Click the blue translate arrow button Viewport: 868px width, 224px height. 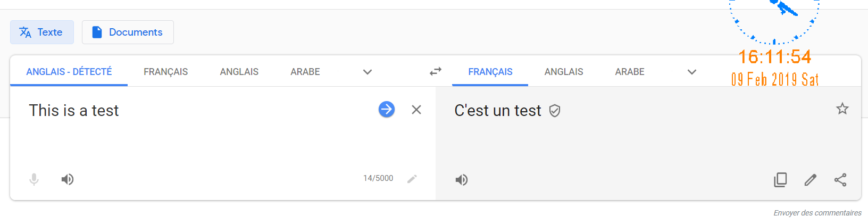click(x=387, y=110)
